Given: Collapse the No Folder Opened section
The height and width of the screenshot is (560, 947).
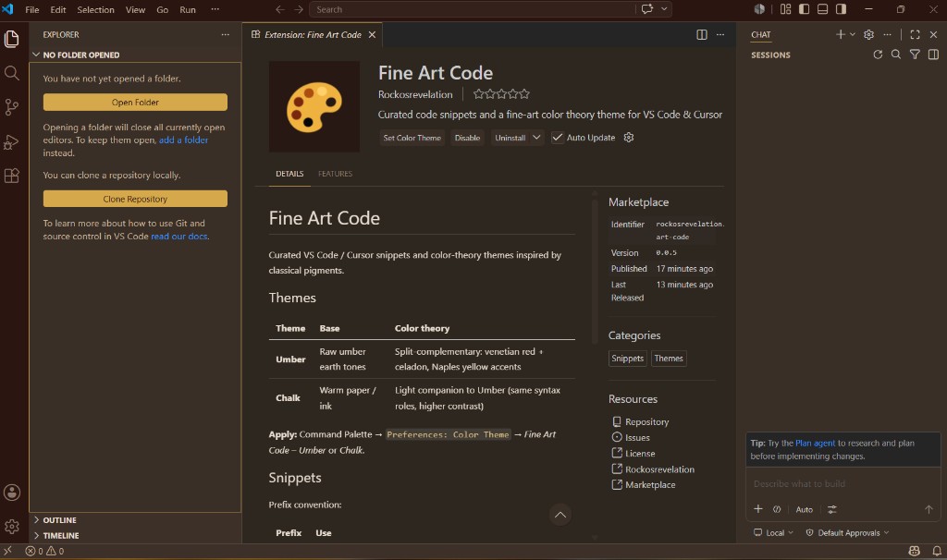Looking at the screenshot, I should 135,55.
